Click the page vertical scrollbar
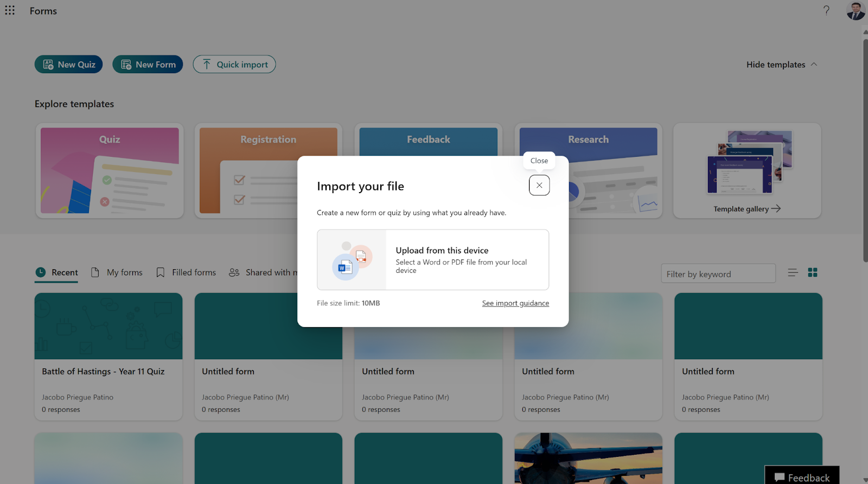Image resolution: width=868 pixels, height=484 pixels. 865,152
